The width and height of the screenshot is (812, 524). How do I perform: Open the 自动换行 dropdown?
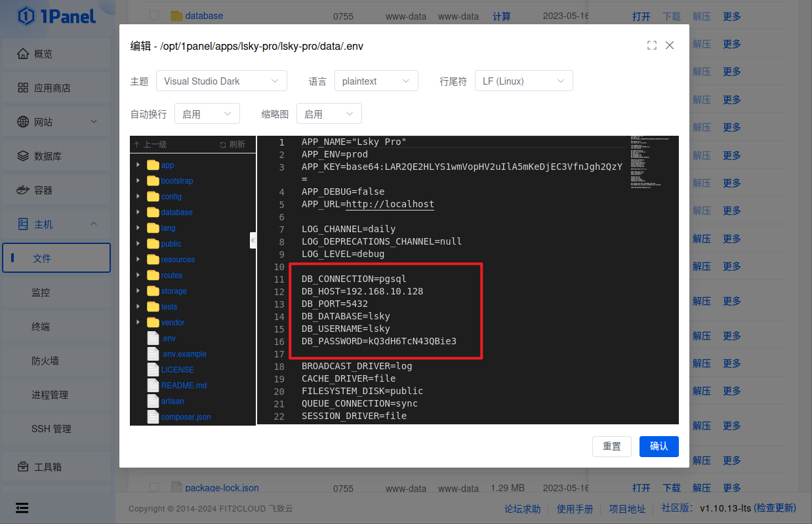[207, 114]
